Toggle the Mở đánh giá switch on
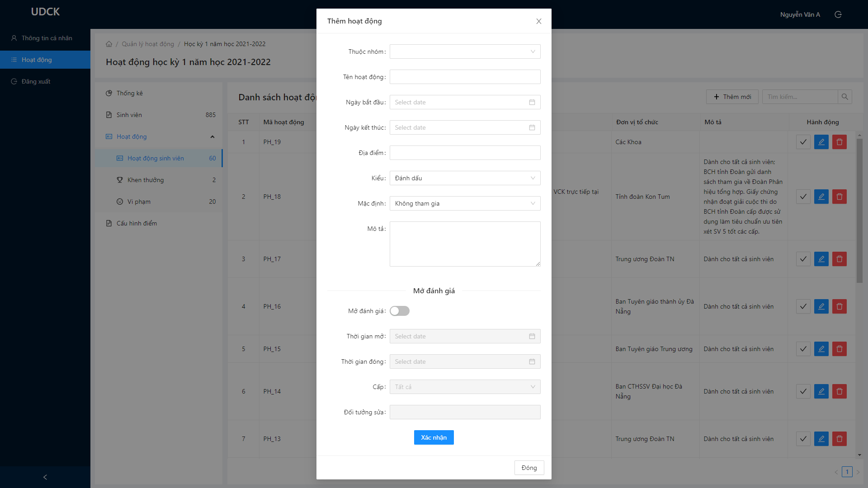This screenshot has height=488, width=868. (x=399, y=311)
